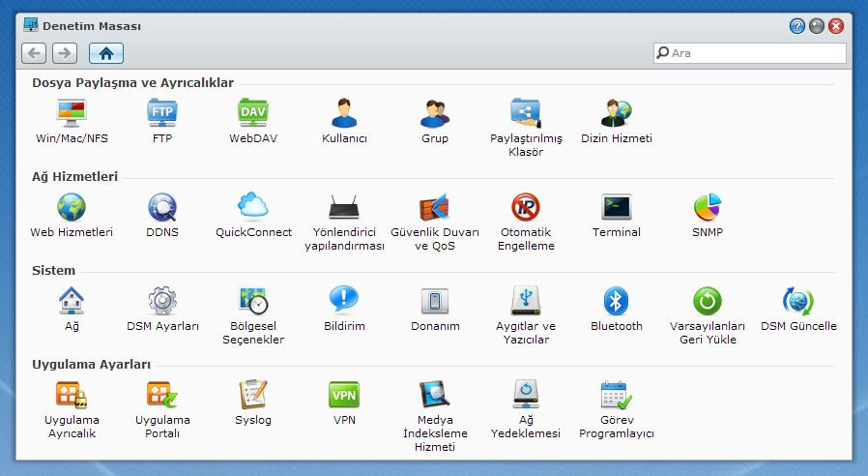Open Güvenlik Duvarı ve QoS firewall settings
The width and height of the screenshot is (868, 476).
[434, 208]
